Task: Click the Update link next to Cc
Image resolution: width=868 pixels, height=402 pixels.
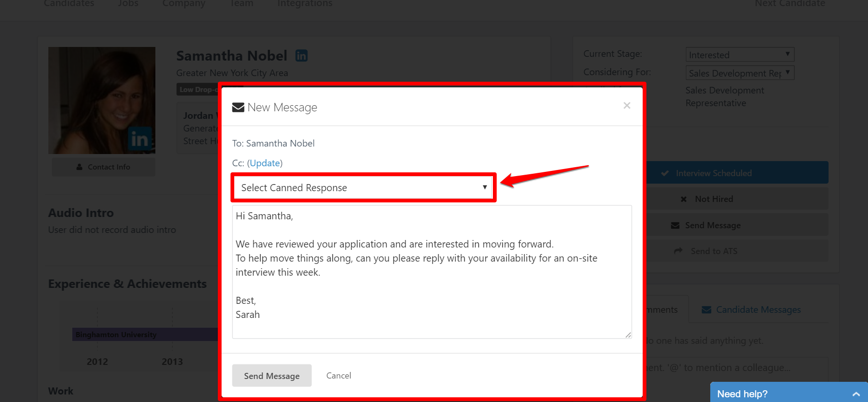Action: (x=265, y=163)
